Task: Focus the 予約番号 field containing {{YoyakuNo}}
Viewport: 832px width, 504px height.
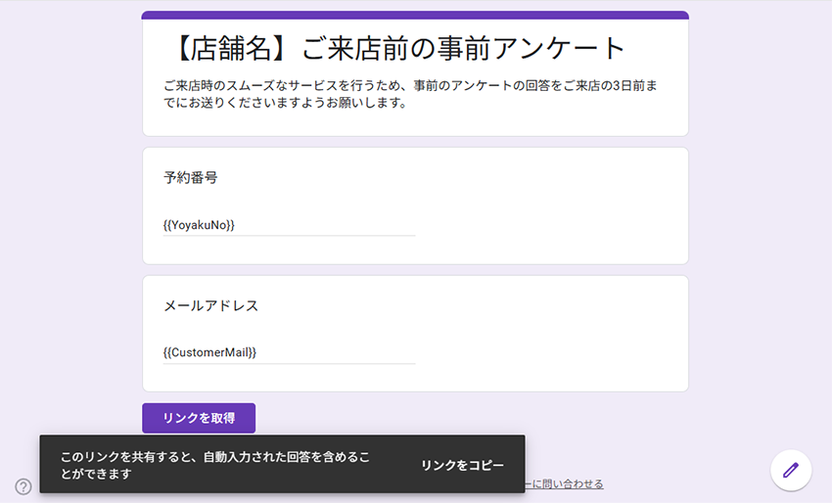Action: pyautogui.click(x=289, y=225)
